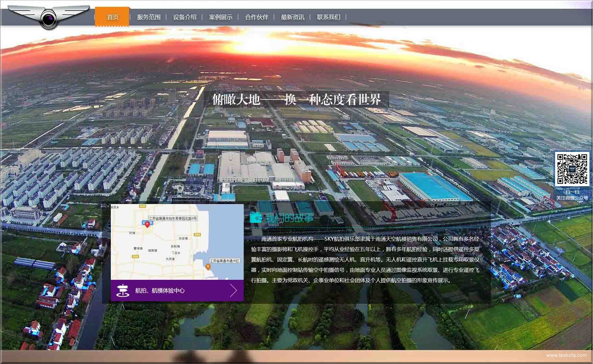Click the teal icon beside 我们的故事
Image resolution: width=593 pixels, height=364 pixels.
pos(256,218)
